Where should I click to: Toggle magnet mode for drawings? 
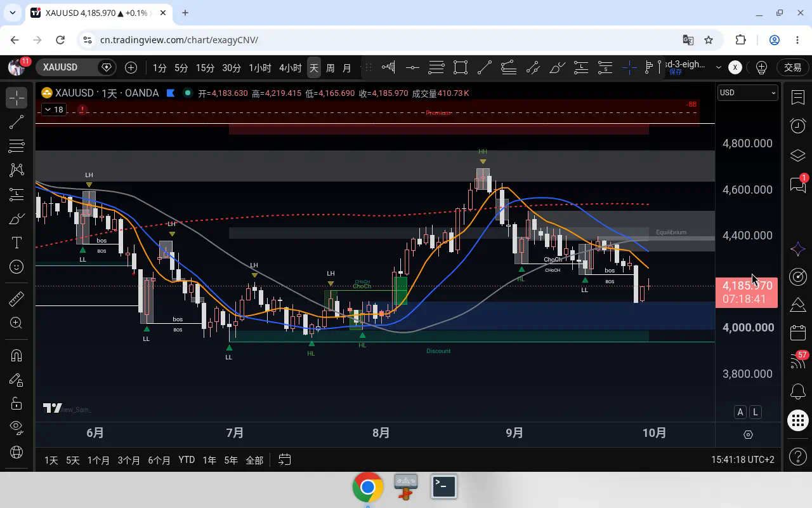(x=16, y=356)
